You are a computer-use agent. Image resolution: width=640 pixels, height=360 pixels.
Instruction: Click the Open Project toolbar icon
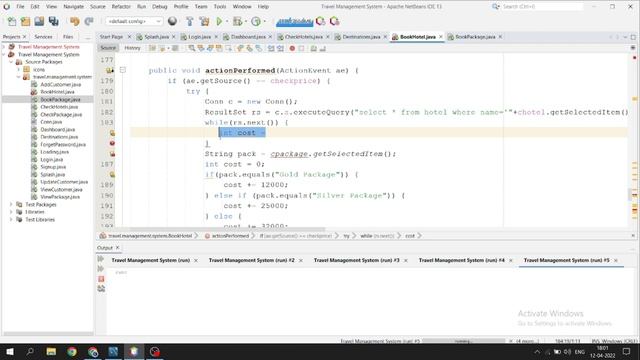click(x=39, y=21)
